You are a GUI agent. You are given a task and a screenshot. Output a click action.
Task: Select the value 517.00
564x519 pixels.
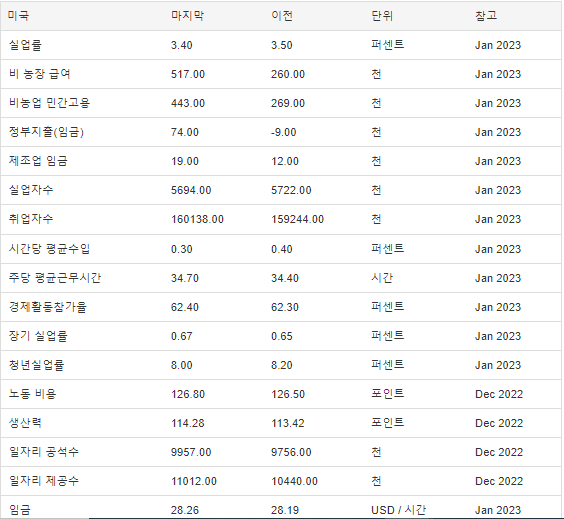click(188, 74)
